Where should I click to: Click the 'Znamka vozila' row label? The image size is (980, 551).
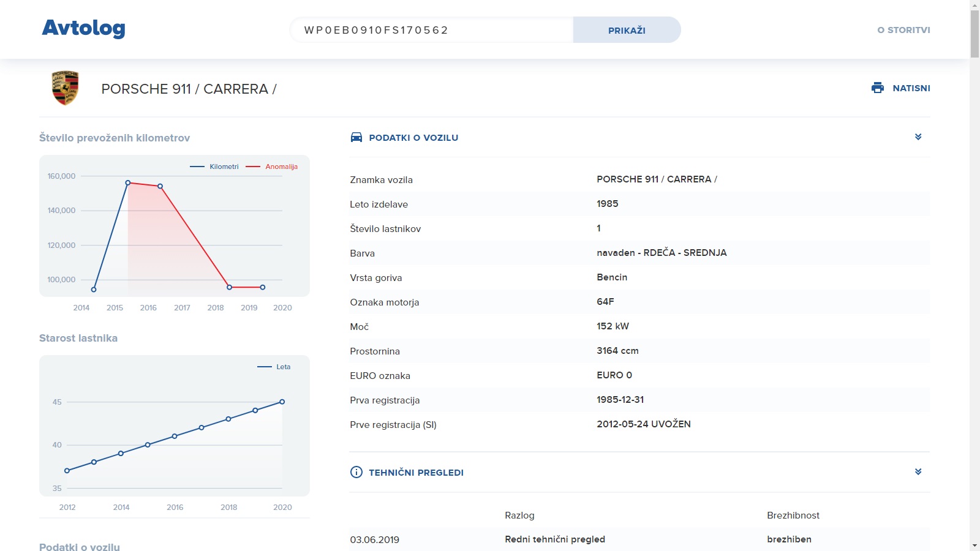tap(381, 180)
